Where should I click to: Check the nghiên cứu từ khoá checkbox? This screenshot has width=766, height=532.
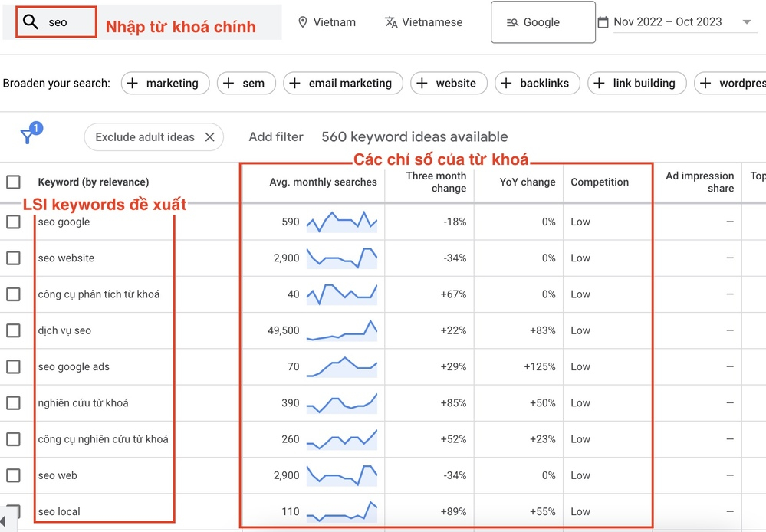click(13, 403)
